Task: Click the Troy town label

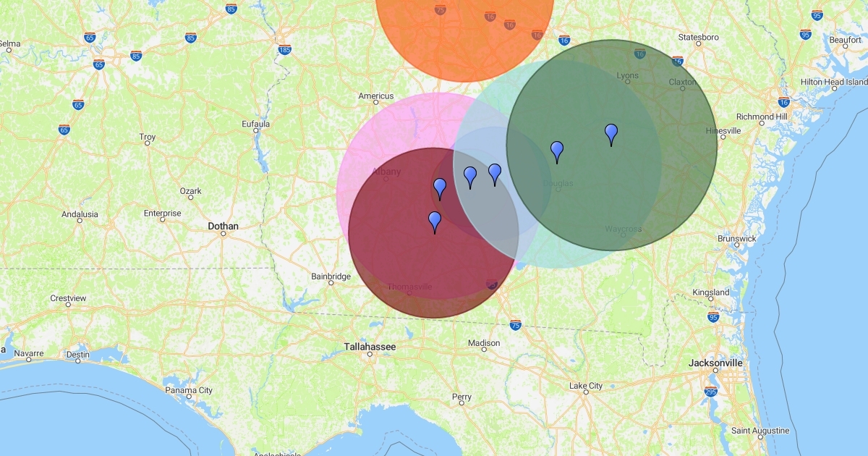Action: (x=148, y=137)
